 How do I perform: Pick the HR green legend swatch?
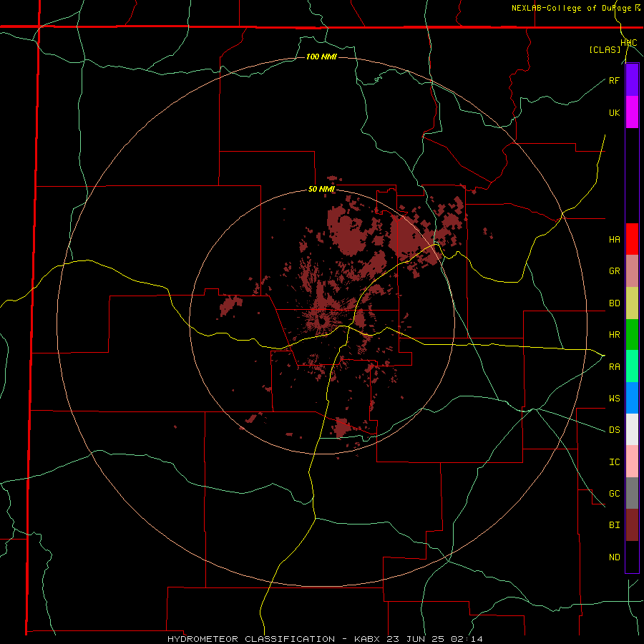632,335
